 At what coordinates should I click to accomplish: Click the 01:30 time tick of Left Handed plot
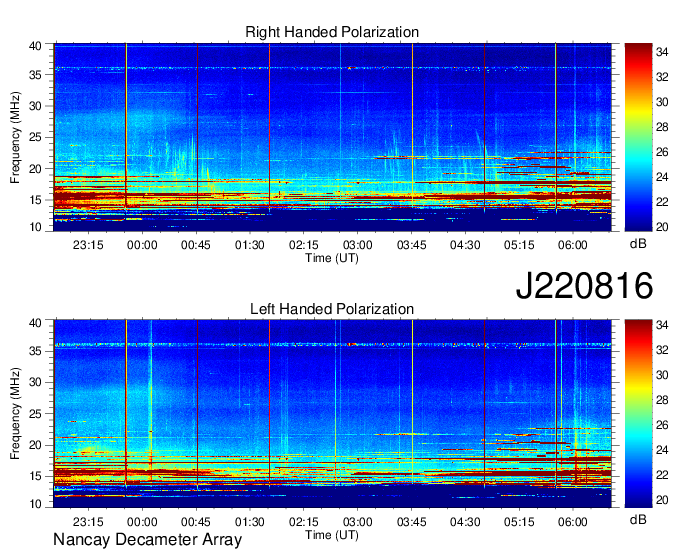click(249, 522)
